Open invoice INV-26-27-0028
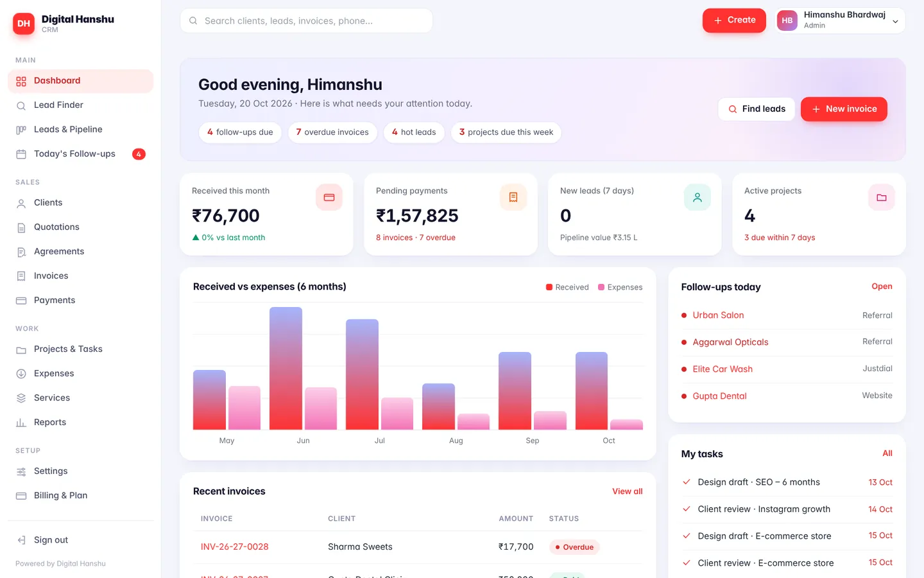924x578 pixels. pyautogui.click(x=234, y=547)
